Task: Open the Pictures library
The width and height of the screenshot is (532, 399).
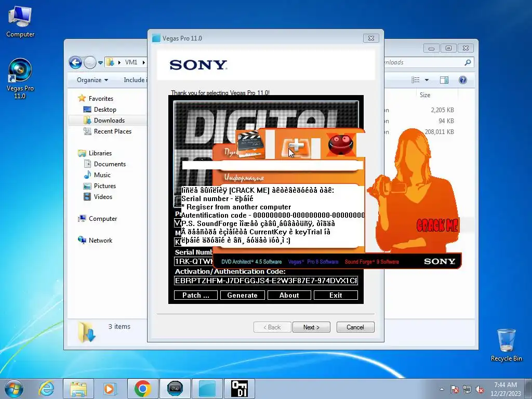Action: (105, 186)
